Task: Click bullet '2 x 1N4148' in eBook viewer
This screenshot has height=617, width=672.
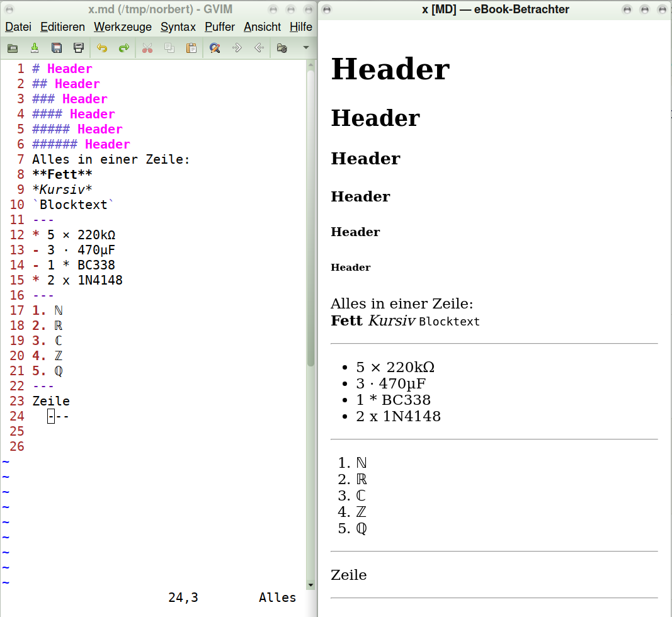Action: point(398,416)
